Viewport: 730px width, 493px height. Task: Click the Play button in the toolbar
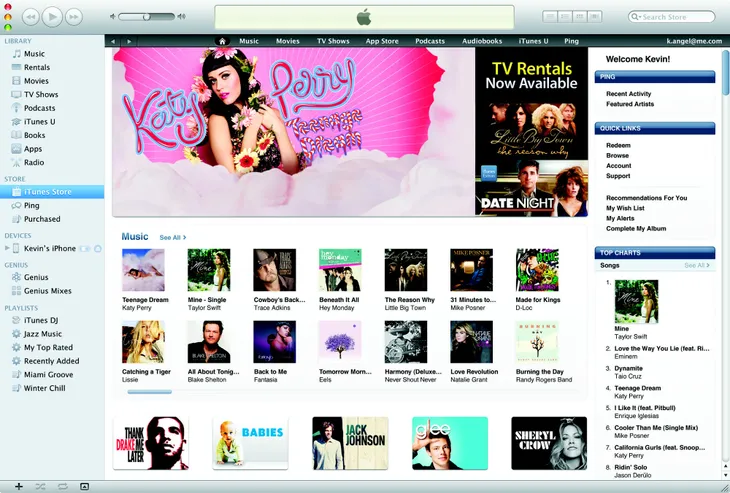point(52,17)
